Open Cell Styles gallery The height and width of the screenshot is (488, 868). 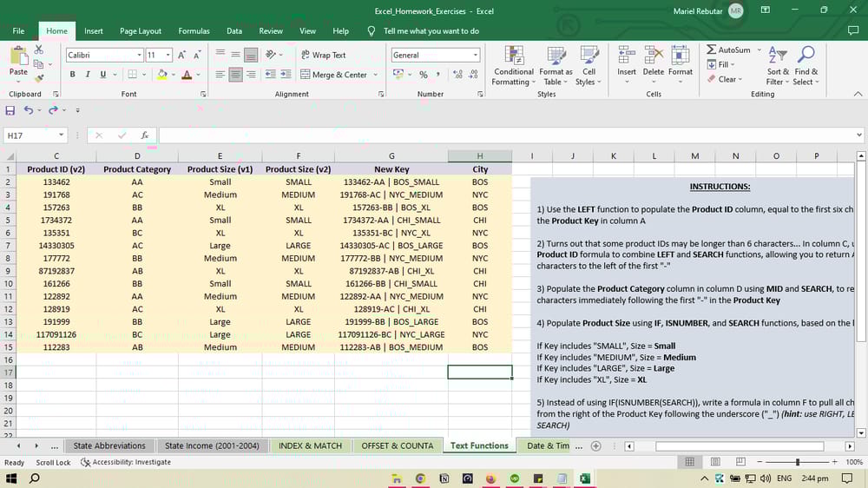(x=589, y=66)
